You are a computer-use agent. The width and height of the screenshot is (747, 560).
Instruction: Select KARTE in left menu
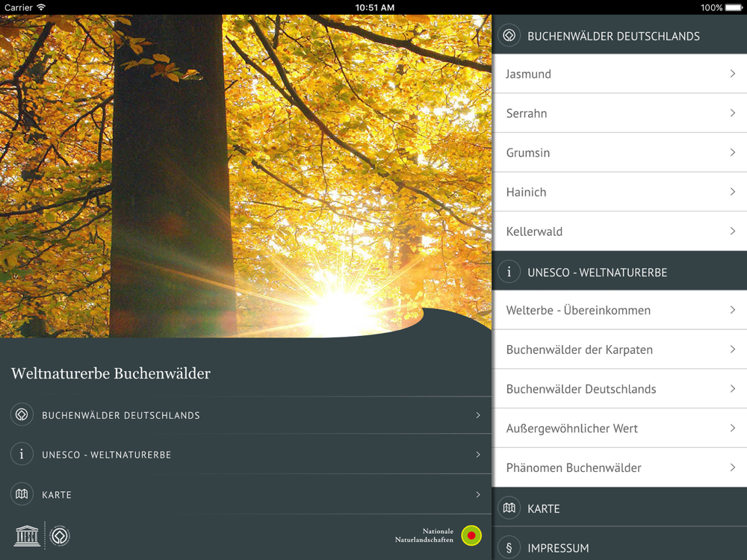click(x=246, y=494)
